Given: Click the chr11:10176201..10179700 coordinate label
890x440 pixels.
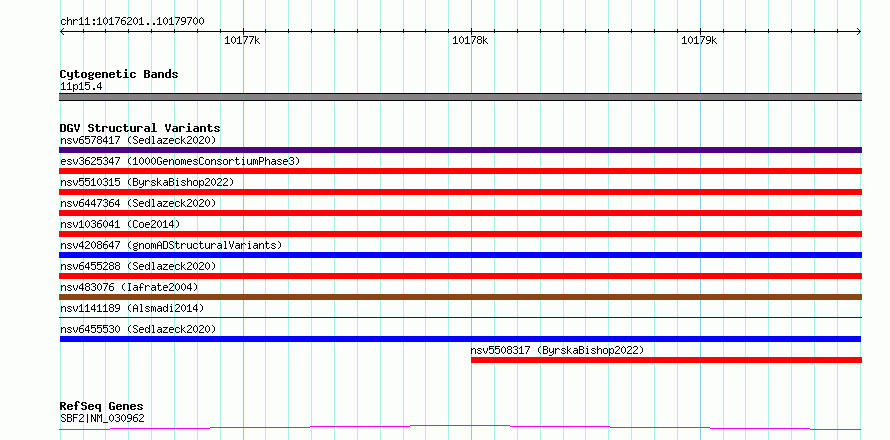Looking at the screenshot, I should (132, 22).
